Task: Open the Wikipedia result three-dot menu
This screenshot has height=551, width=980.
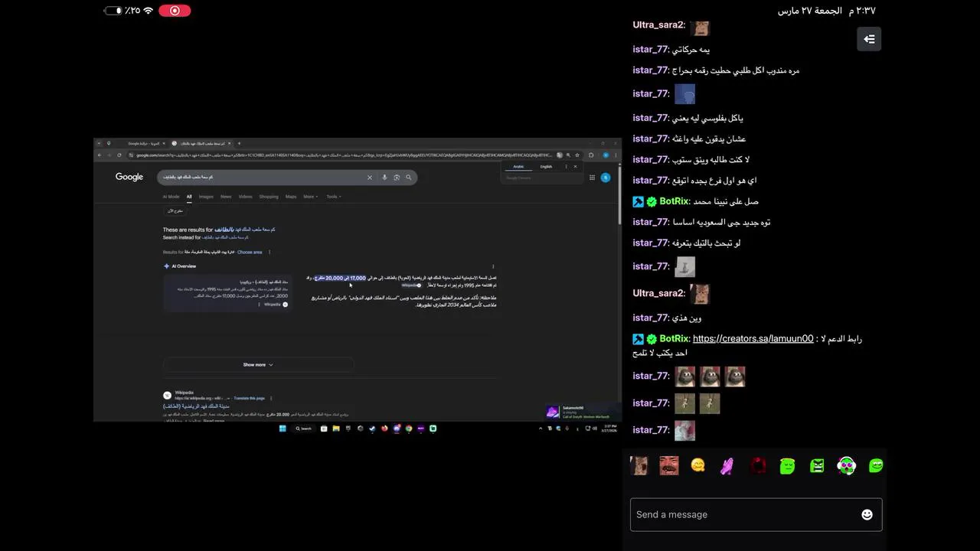Action: [x=270, y=398]
